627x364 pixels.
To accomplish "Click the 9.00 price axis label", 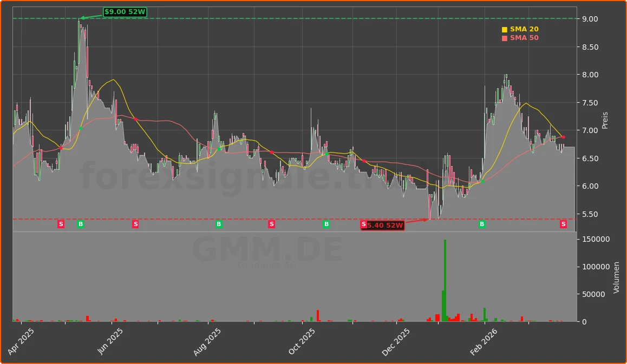I will tap(590, 19).
